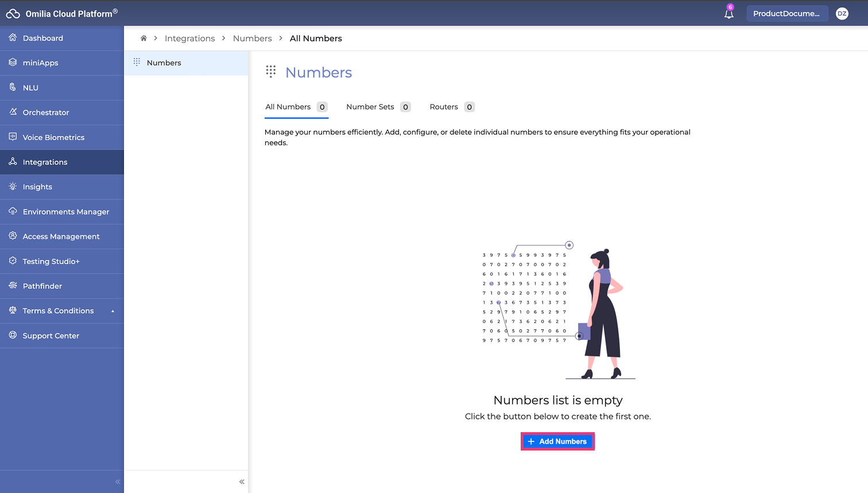This screenshot has width=868, height=493.
Task: Go to NLU section
Action: point(30,88)
